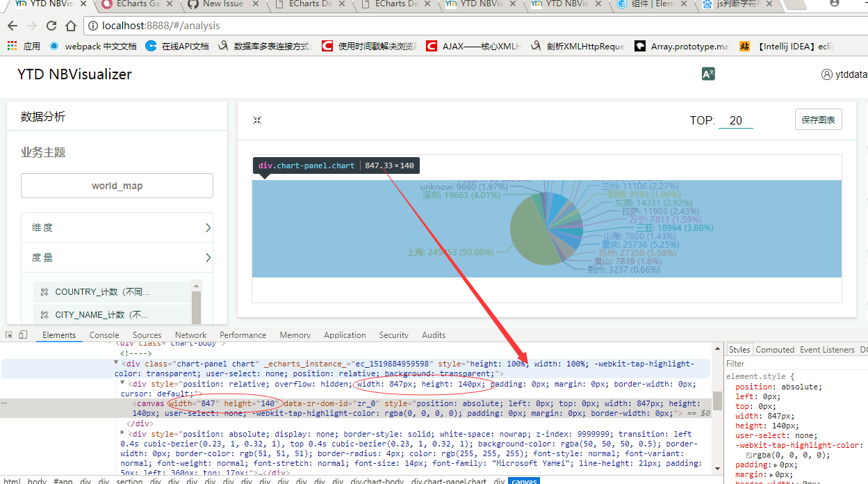Select the world_map business theme button
The image size is (868, 484).
(x=117, y=186)
